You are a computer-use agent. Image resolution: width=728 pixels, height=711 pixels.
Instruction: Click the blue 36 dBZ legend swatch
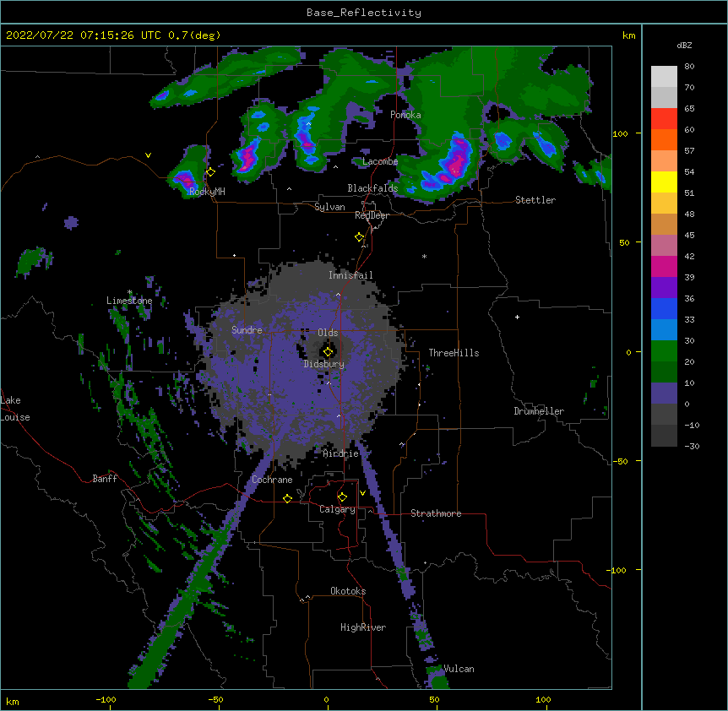pyautogui.click(x=664, y=308)
